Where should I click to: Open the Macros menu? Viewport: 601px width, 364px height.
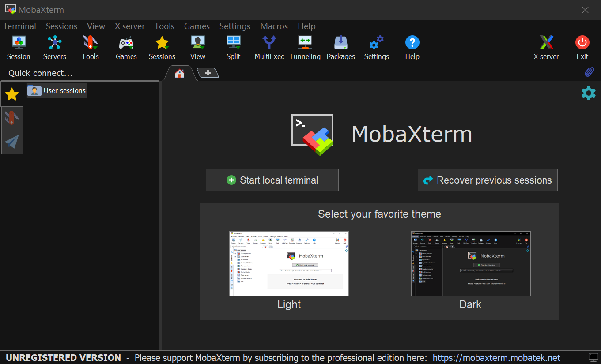pos(274,26)
